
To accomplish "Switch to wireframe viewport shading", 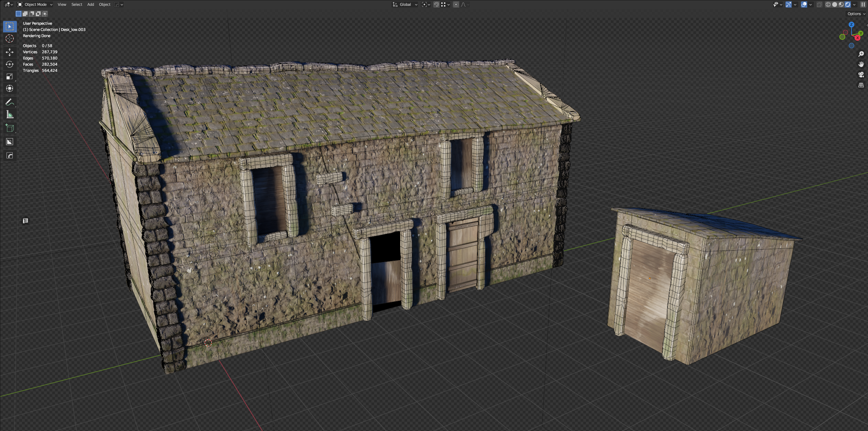I will point(828,4).
